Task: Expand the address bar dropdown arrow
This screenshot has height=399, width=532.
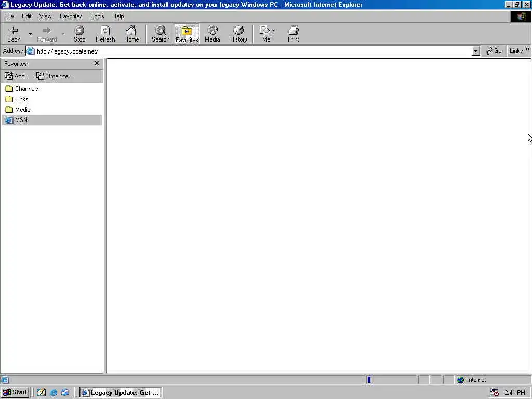Action: coord(476,51)
